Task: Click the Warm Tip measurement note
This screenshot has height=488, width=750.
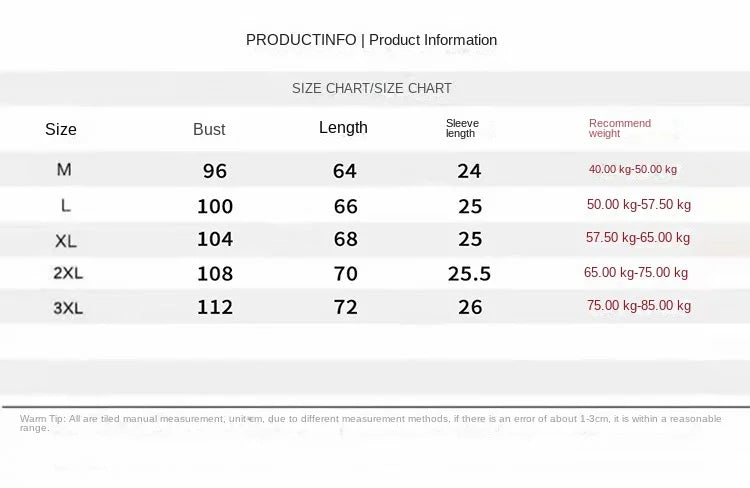Action: coord(370,423)
